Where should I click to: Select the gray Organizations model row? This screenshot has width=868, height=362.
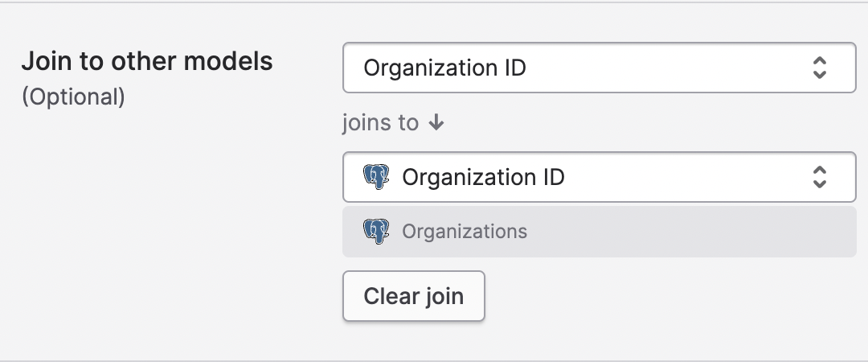pyautogui.click(x=599, y=232)
